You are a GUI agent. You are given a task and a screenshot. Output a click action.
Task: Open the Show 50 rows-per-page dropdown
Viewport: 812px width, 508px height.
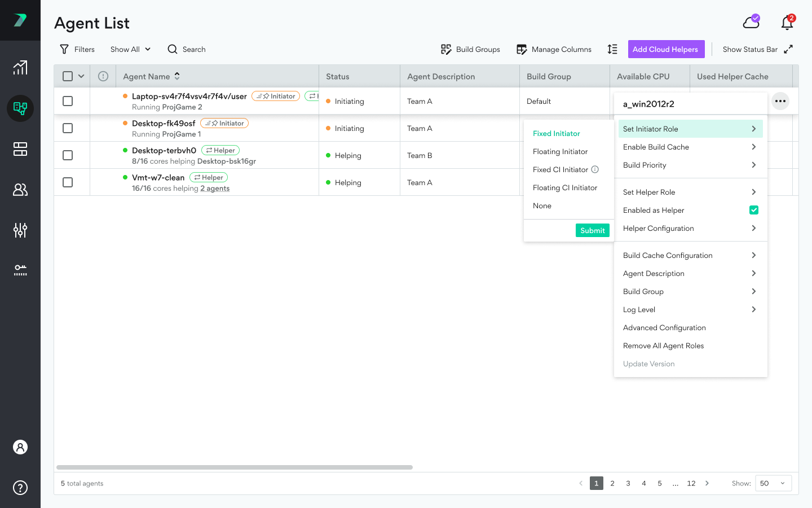[773, 483]
